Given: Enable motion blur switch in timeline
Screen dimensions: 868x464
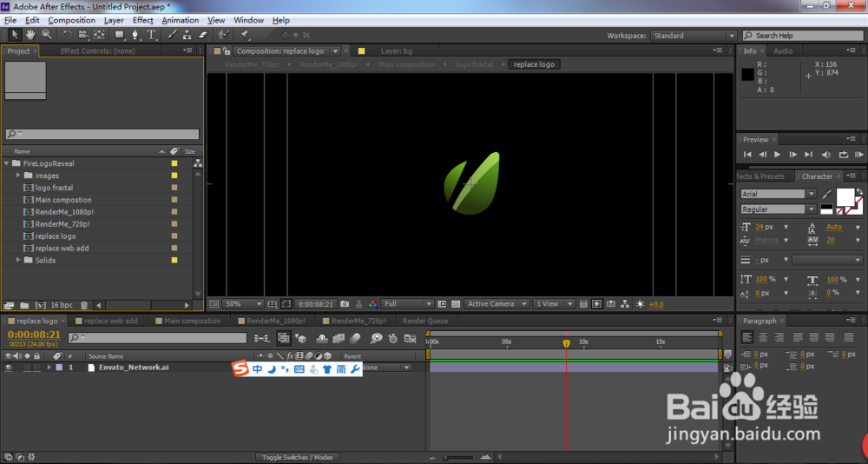Looking at the screenshot, I should pos(355,338).
